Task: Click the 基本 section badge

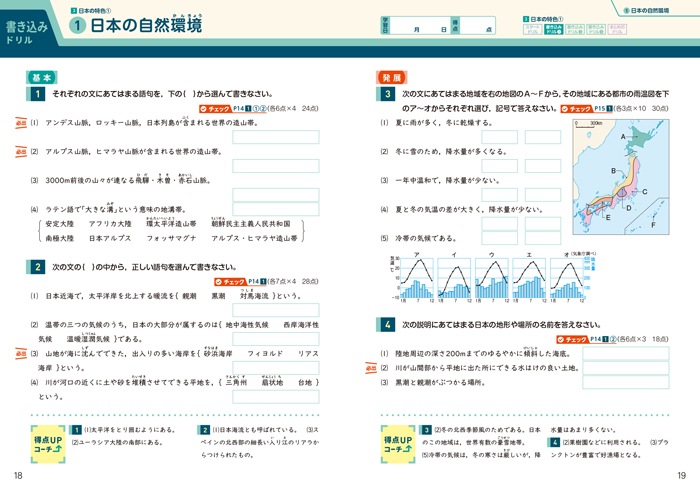Action: [42, 77]
